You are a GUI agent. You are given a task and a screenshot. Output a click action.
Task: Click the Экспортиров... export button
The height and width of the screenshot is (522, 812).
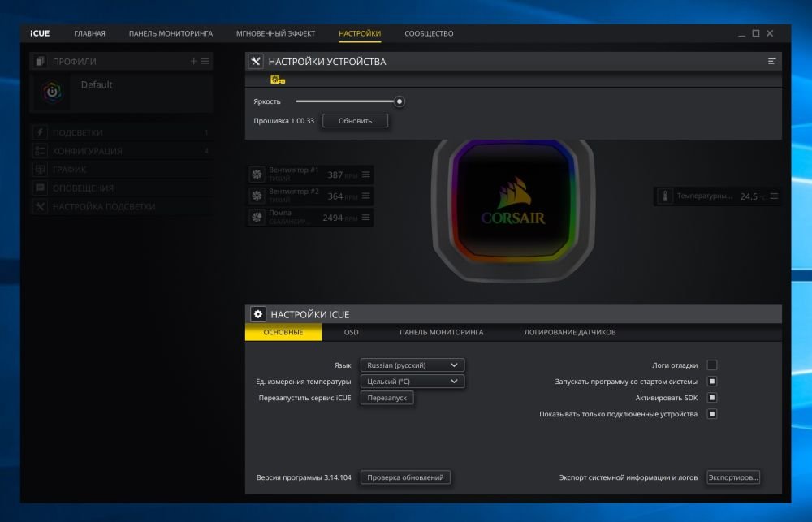click(733, 477)
